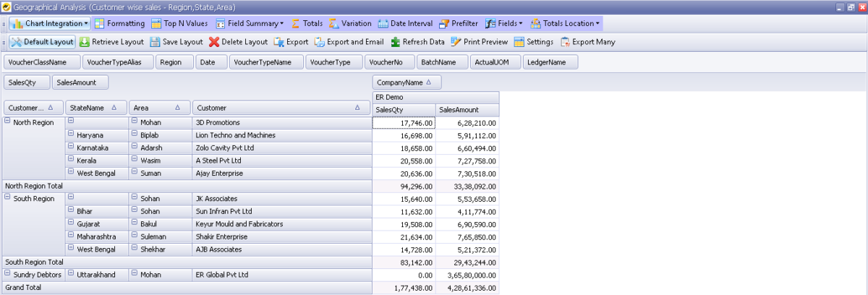Click the VoucherType field button
This screenshot has width=868, height=295.
pyautogui.click(x=333, y=62)
